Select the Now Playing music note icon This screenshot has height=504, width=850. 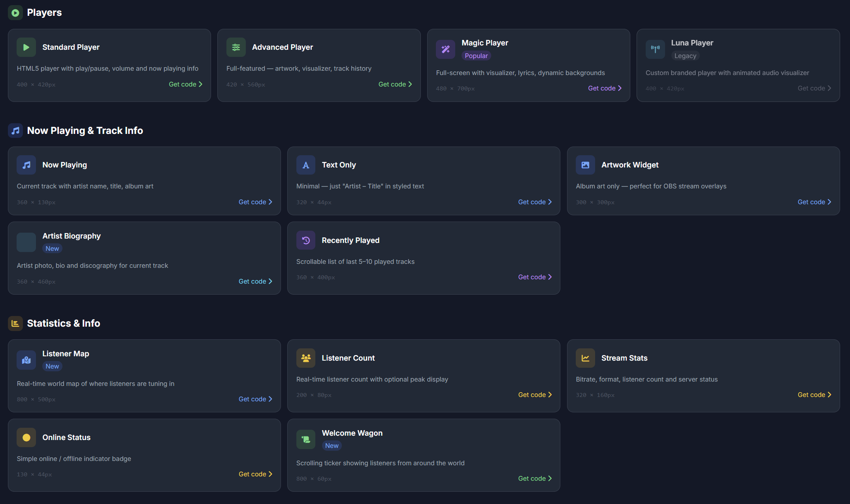click(26, 165)
